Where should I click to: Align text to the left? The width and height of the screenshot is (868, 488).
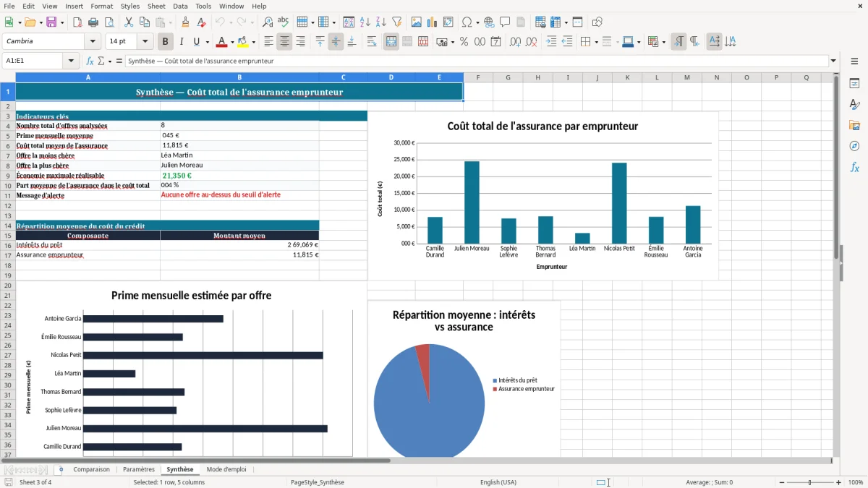[269, 42]
